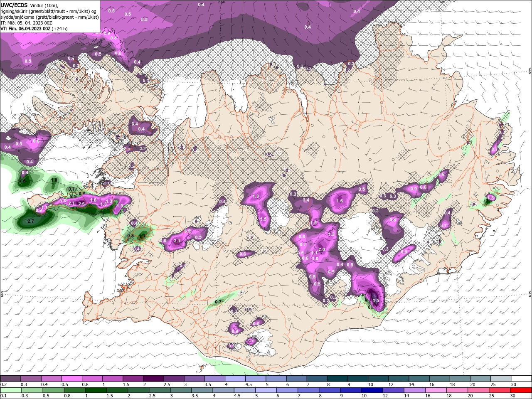Click the lilac swatch between lower 14 and 16
Viewport: 532px width, 399px height.
click(x=414, y=390)
